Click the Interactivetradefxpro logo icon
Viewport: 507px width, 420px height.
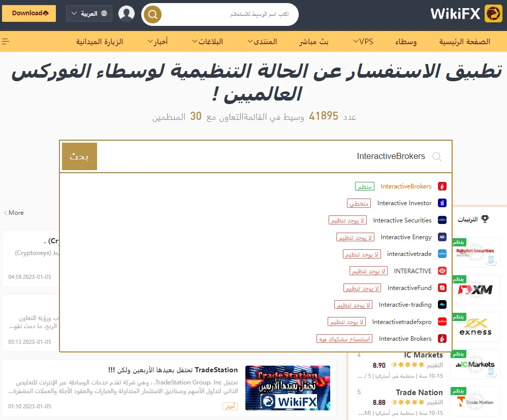(442, 321)
